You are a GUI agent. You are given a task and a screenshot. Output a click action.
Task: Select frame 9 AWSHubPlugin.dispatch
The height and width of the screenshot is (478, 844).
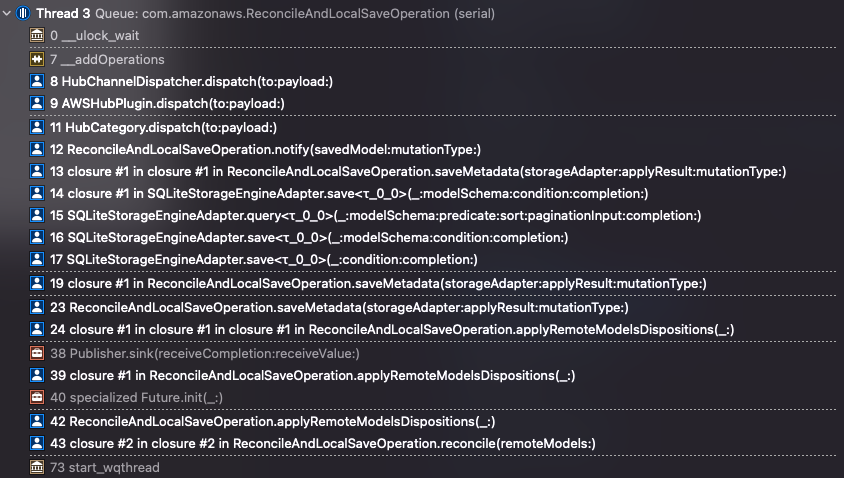pos(167,103)
